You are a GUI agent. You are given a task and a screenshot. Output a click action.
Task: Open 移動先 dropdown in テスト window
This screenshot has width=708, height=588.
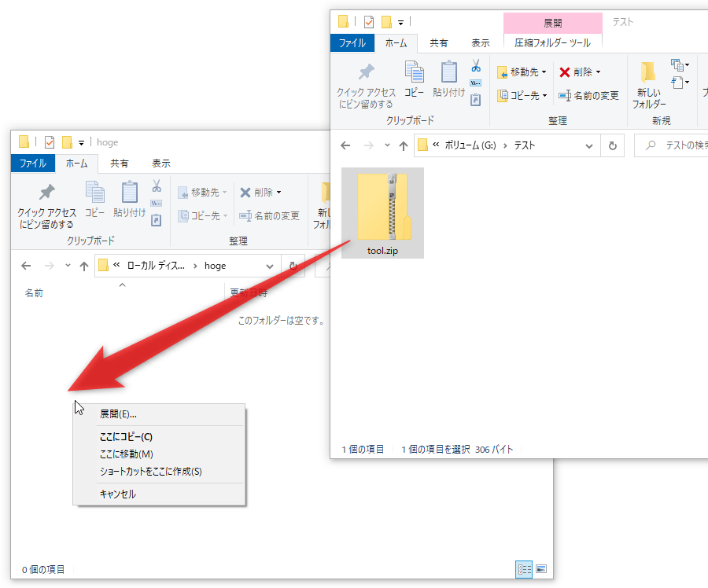[522, 72]
